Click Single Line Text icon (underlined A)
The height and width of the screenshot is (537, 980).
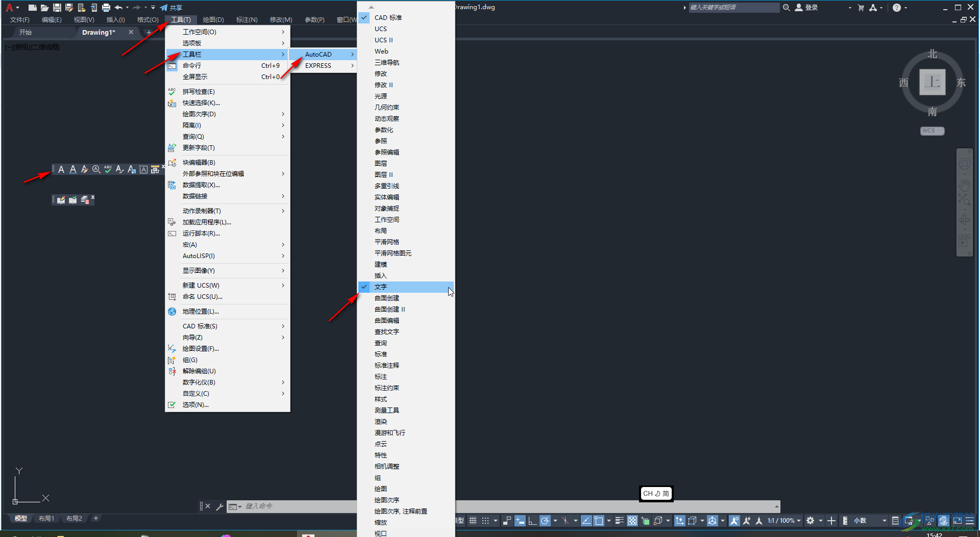(73, 169)
